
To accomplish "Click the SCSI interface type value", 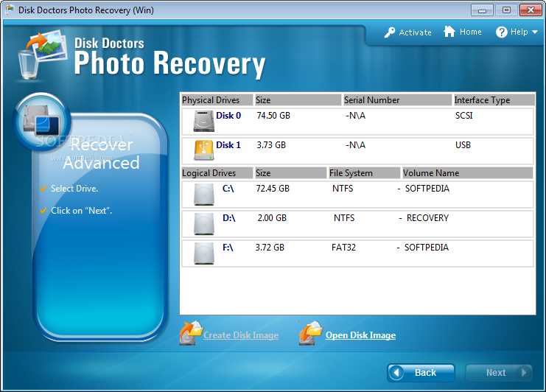I will [x=463, y=116].
